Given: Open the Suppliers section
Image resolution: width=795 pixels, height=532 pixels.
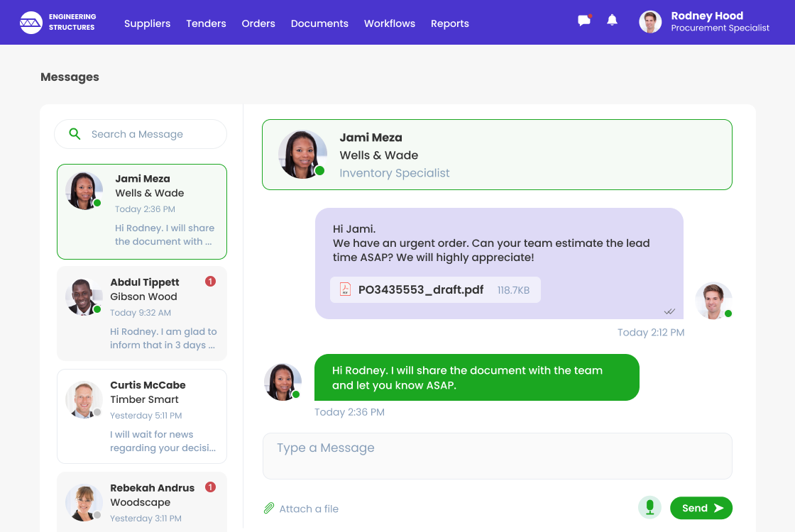Looking at the screenshot, I should pyautogui.click(x=147, y=23).
